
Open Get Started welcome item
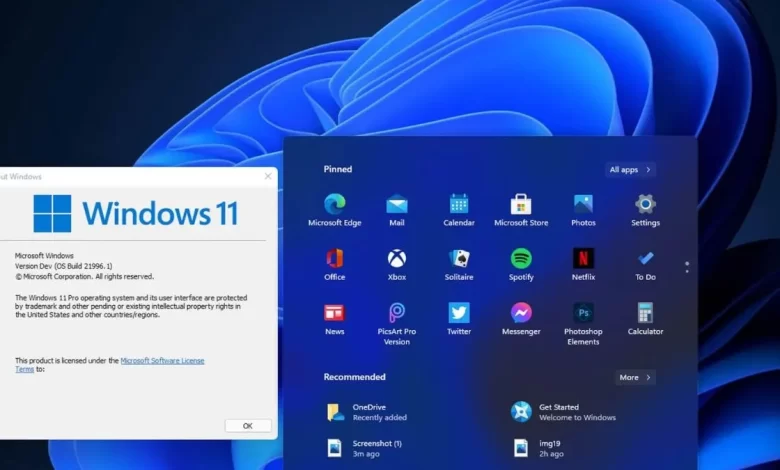click(563, 412)
